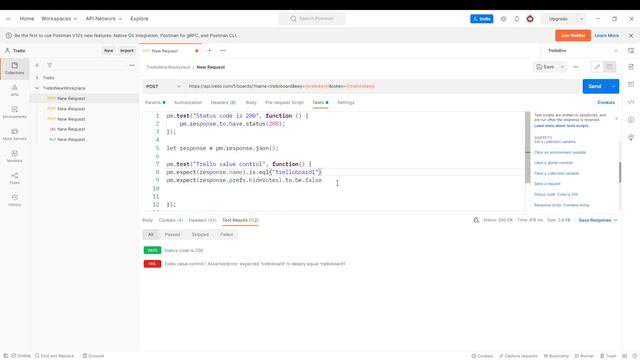The height and width of the screenshot is (360, 640).
Task: Show only Failed test results
Action: (x=227, y=235)
